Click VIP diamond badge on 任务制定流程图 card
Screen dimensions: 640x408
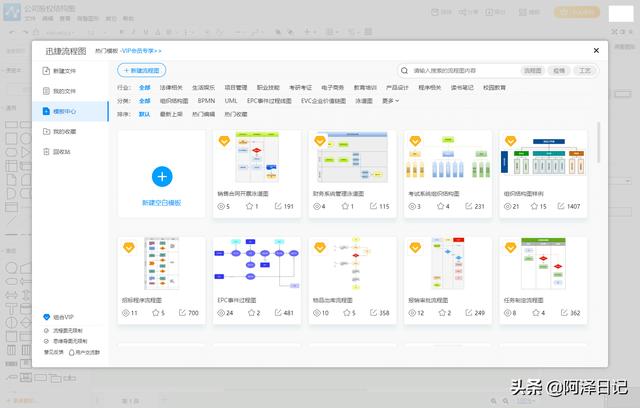click(511, 247)
